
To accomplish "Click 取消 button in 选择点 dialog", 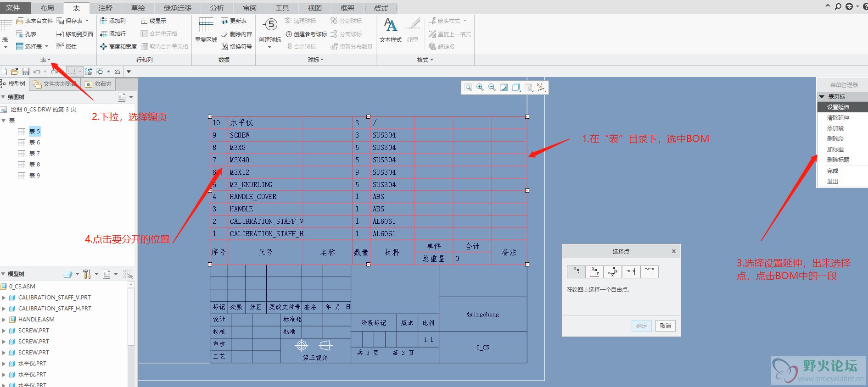I will pyautogui.click(x=665, y=326).
